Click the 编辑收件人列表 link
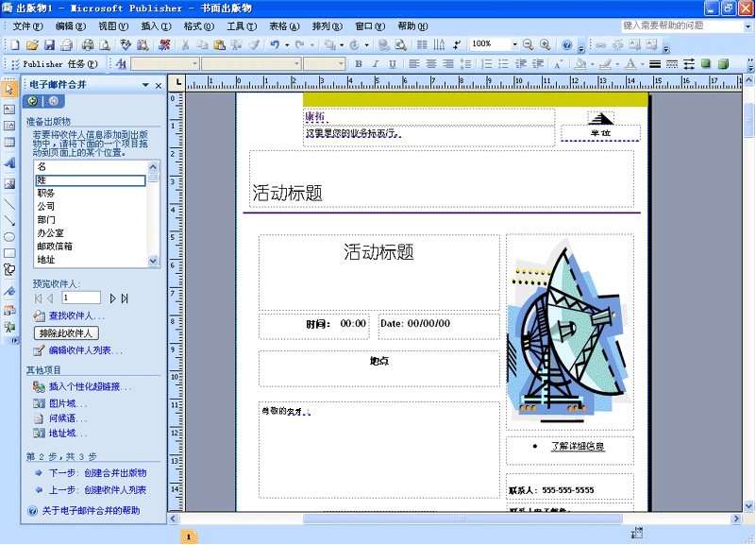Viewport: 756px width, 545px height. point(85,350)
